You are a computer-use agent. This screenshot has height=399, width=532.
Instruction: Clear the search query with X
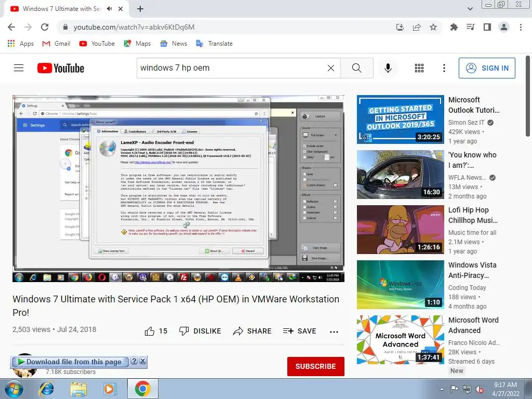[331, 68]
